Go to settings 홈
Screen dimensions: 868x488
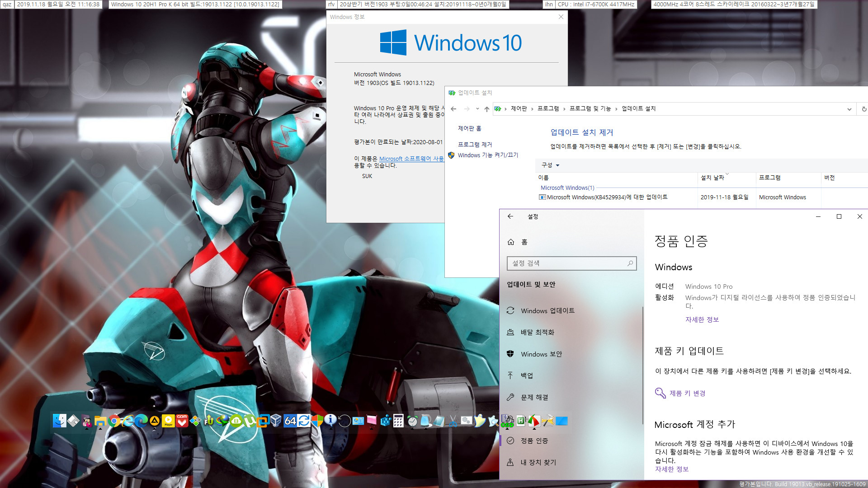571,242
